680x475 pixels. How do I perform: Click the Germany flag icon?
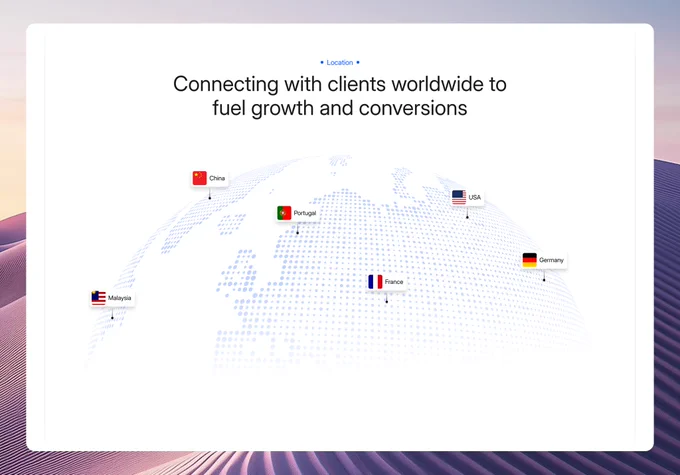[530, 260]
